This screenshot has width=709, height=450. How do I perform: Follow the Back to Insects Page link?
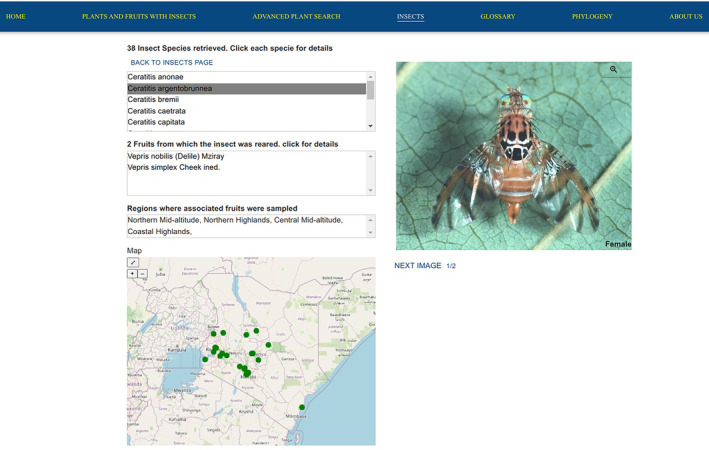click(172, 62)
